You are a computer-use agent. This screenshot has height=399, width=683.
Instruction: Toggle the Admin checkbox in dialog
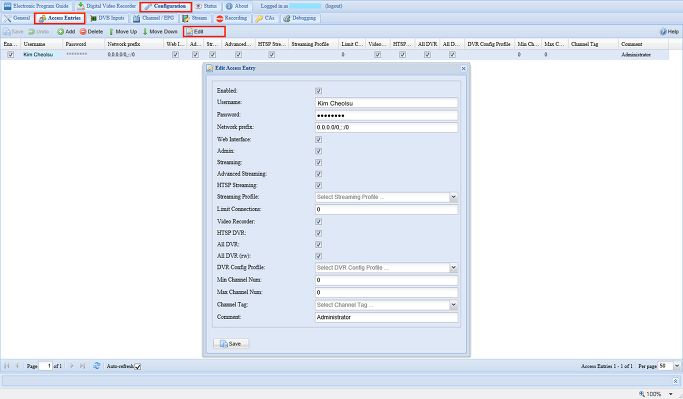(x=318, y=151)
